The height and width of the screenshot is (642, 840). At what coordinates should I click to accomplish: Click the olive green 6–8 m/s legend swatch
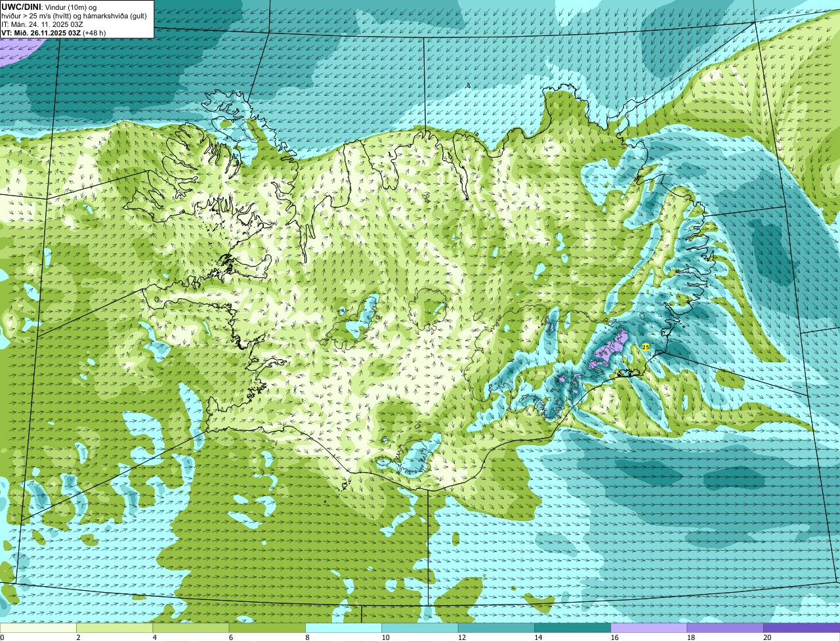[267, 628]
